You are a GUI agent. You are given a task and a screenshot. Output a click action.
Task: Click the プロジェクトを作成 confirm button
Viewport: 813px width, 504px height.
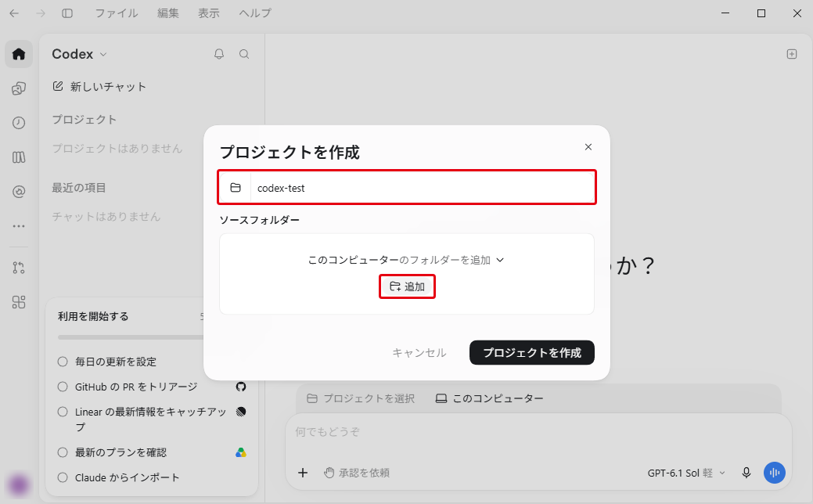(532, 353)
